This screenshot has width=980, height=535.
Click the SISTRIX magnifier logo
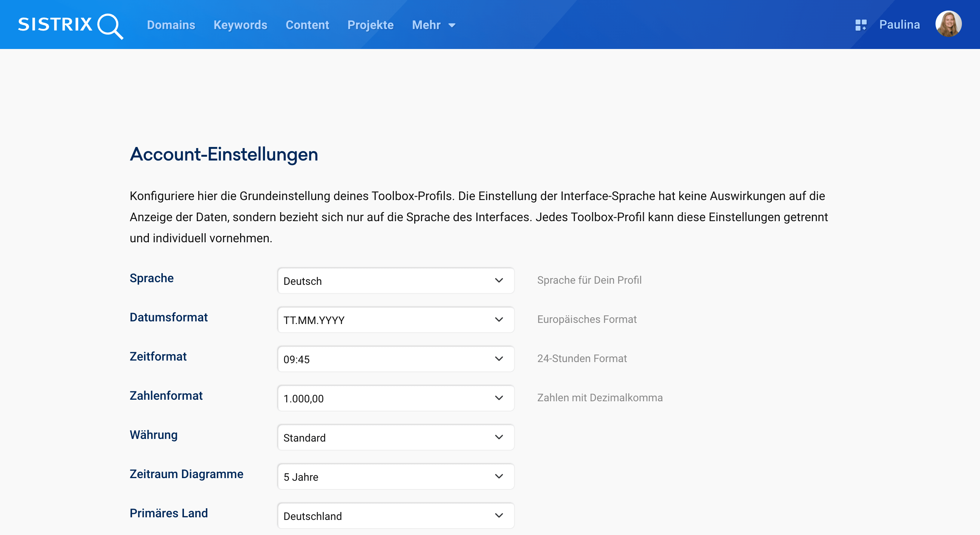(x=110, y=26)
